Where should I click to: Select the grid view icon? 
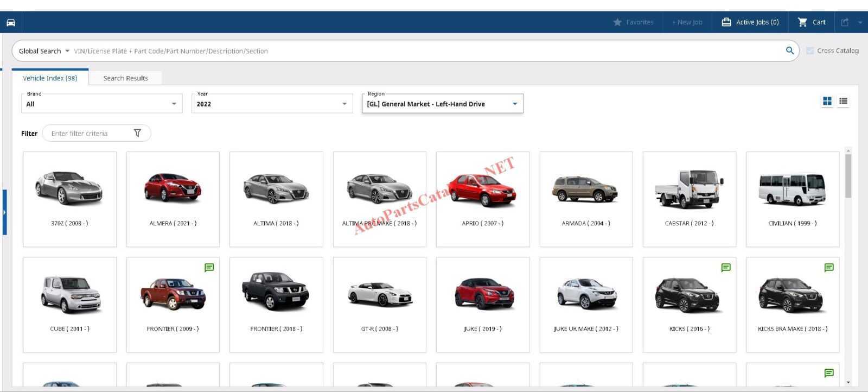tap(827, 101)
